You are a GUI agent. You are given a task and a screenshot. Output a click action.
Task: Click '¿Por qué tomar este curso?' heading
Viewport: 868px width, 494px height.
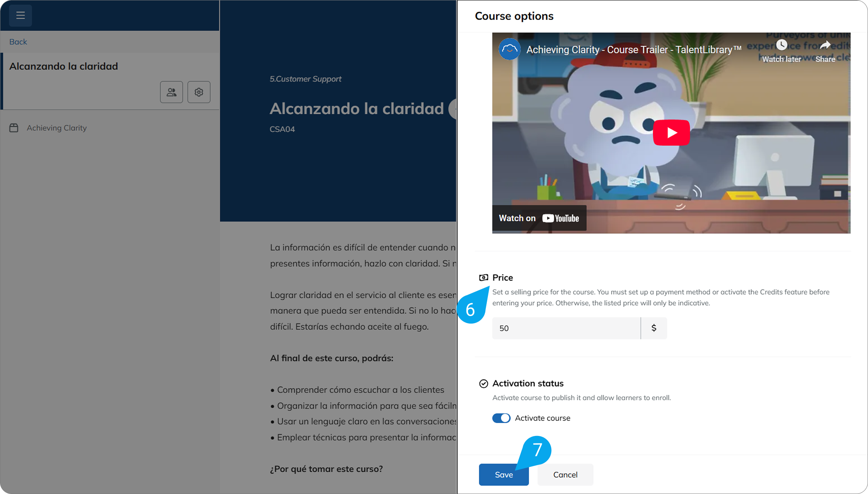click(327, 469)
